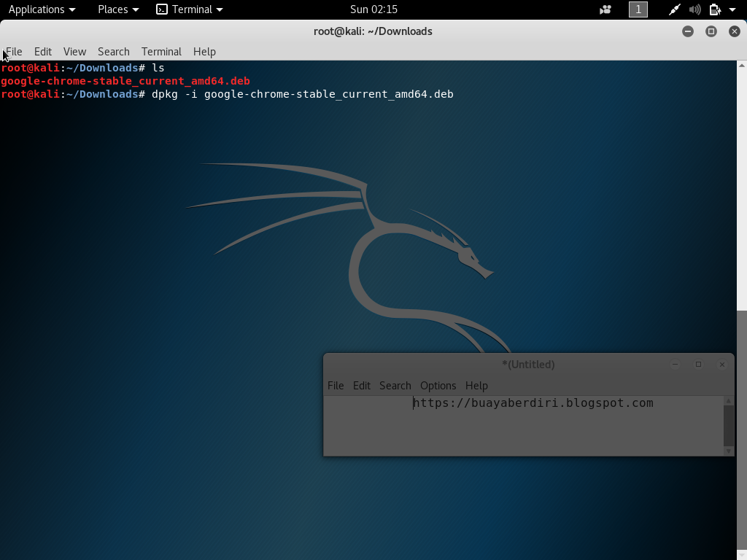Click the google-chrome-stable_current_amd64.deb file listing

125,81
